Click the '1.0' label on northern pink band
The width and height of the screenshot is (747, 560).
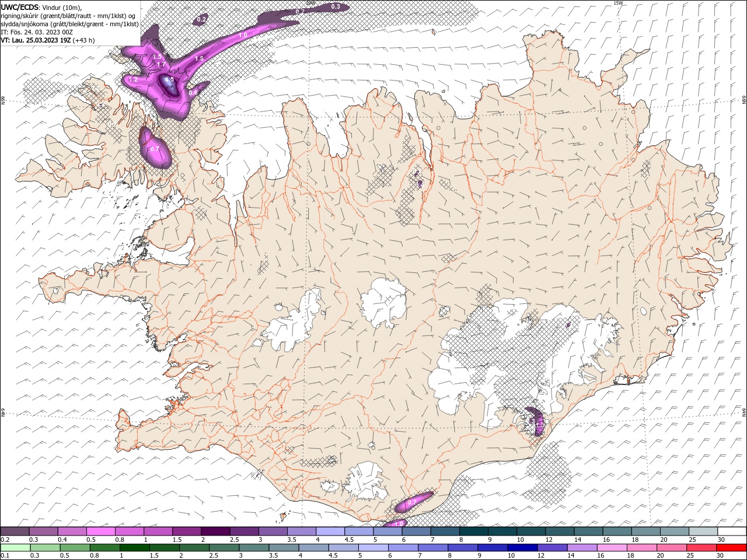(x=243, y=36)
